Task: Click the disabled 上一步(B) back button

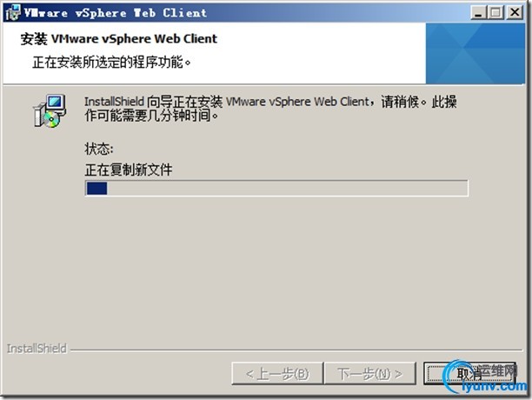Action: pyautogui.click(x=277, y=374)
